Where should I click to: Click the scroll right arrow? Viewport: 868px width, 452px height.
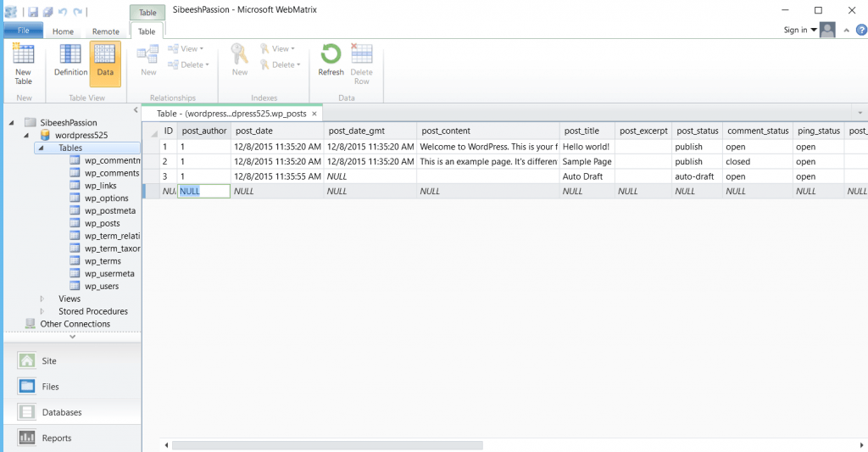(861, 445)
